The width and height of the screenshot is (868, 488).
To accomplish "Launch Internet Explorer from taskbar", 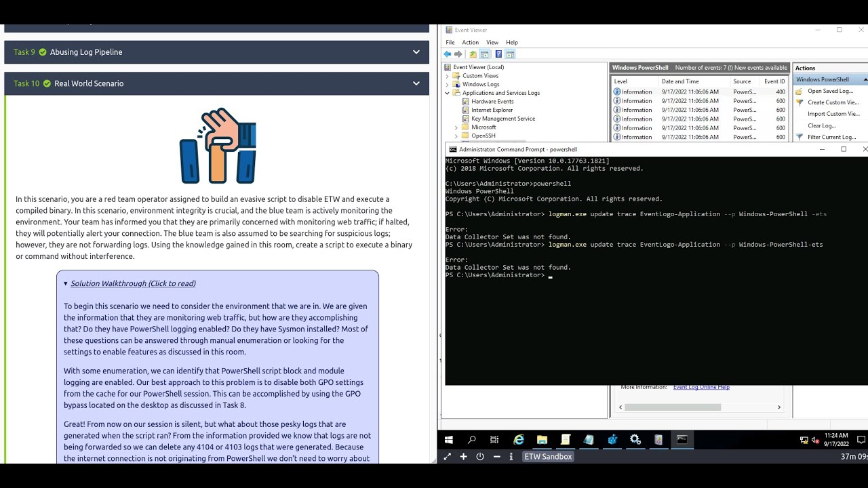I will [519, 440].
